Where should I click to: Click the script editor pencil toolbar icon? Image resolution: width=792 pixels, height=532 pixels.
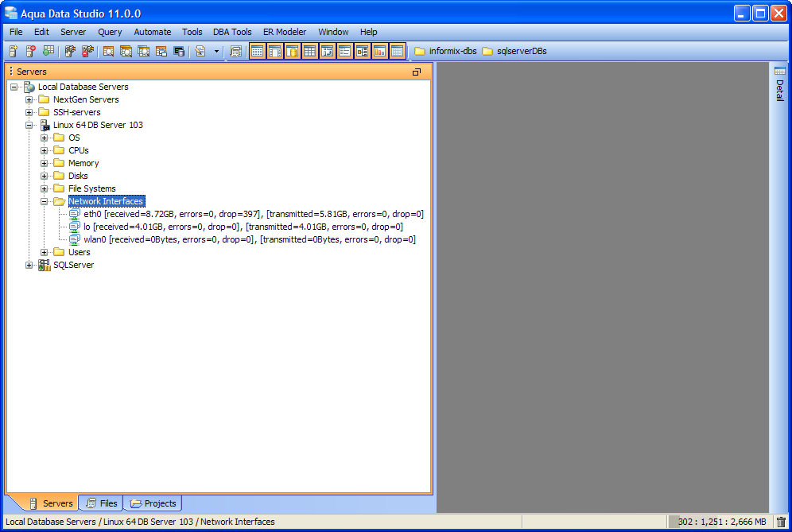tap(200, 51)
